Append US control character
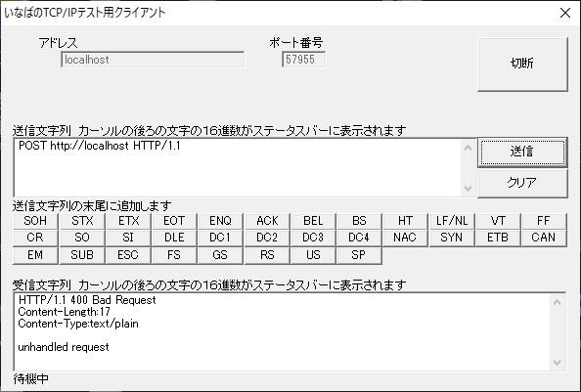The image size is (581, 392). [313, 255]
